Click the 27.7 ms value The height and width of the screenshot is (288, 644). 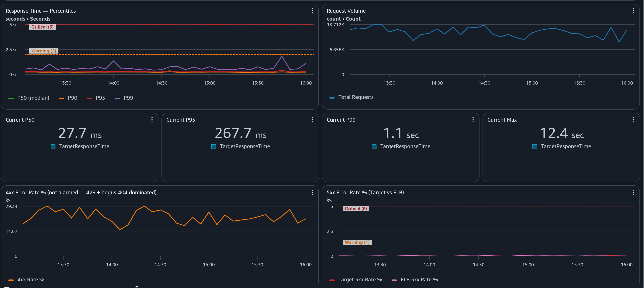(x=80, y=133)
